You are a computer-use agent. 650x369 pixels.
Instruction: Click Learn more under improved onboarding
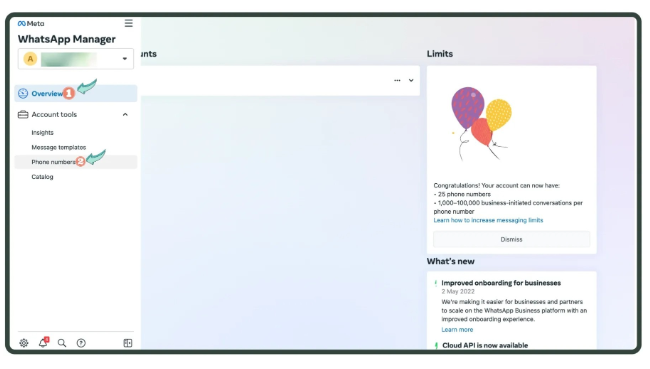point(457,330)
